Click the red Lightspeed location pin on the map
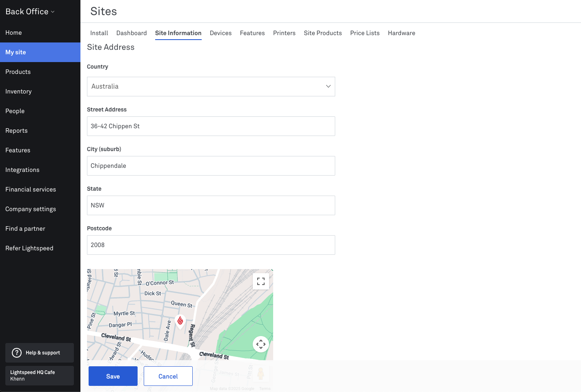581x392 pixels. [x=180, y=322]
